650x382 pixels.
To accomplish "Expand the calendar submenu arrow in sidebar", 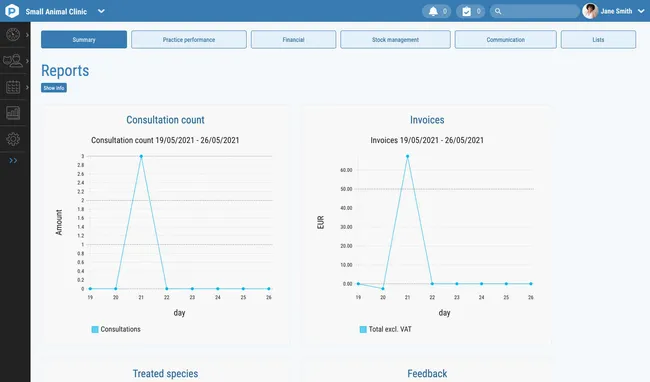I will [x=27, y=87].
